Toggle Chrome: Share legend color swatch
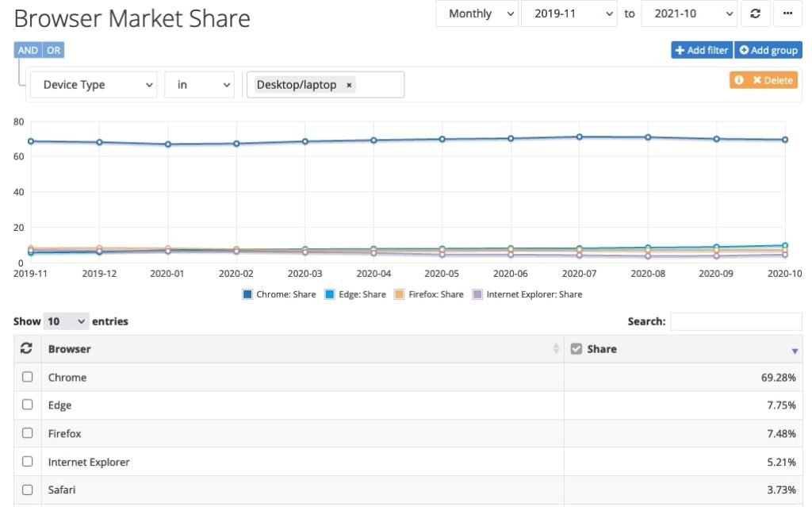The image size is (812, 507). [247, 294]
